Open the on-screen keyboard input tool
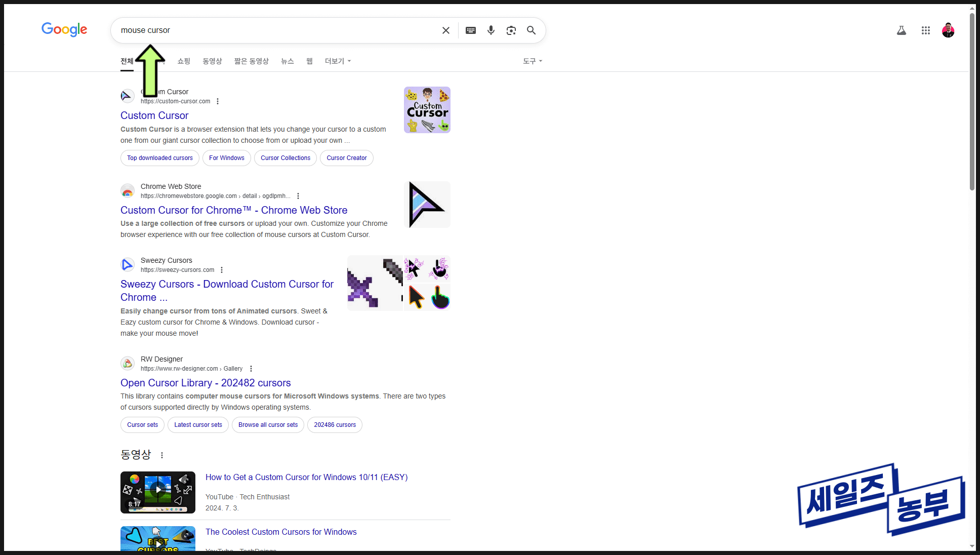This screenshot has width=980, height=555. click(471, 30)
